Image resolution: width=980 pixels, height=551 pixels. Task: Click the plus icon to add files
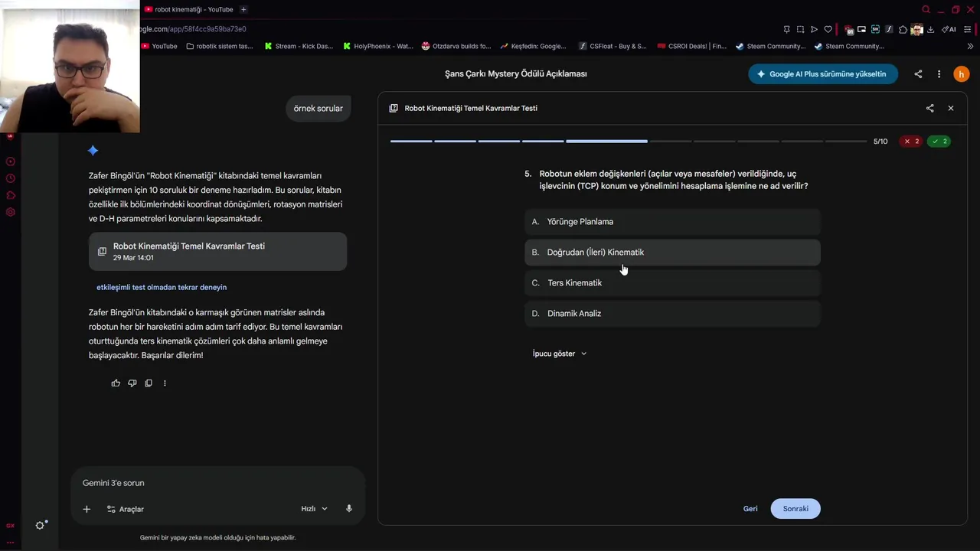[87, 509]
